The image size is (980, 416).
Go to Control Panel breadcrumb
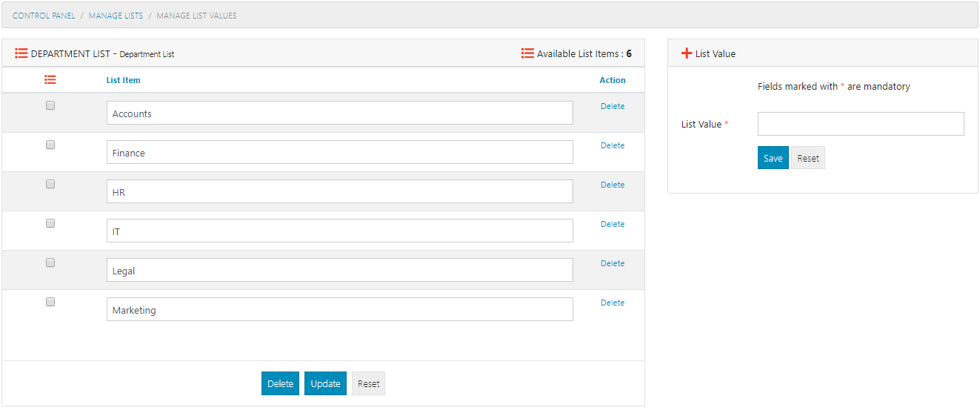(x=44, y=16)
